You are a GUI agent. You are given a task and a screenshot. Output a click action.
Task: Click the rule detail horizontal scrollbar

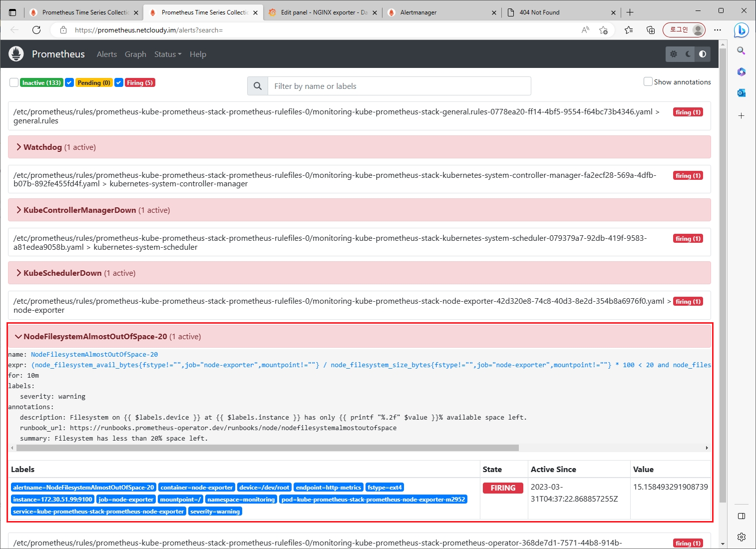(267, 448)
